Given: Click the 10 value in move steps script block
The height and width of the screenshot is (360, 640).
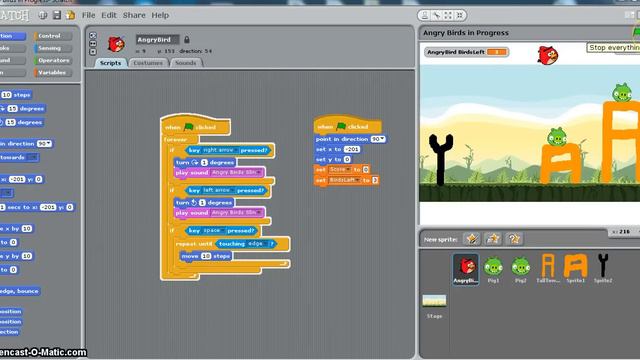Looking at the screenshot, I should [x=206, y=256].
